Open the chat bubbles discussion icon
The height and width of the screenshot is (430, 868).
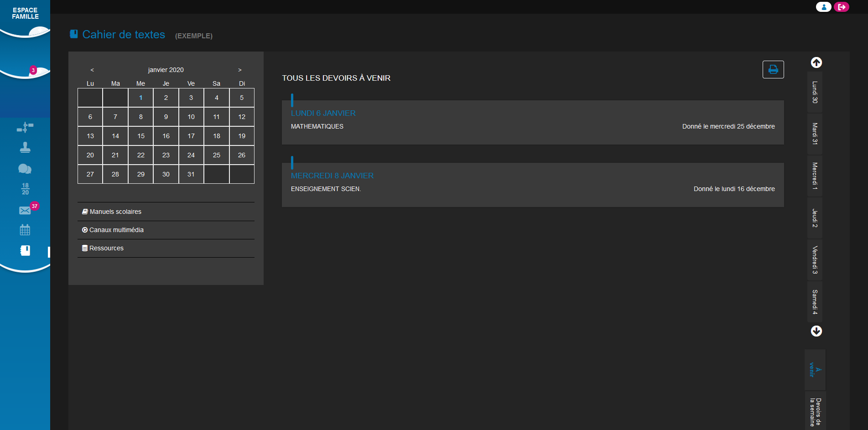pyautogui.click(x=25, y=169)
